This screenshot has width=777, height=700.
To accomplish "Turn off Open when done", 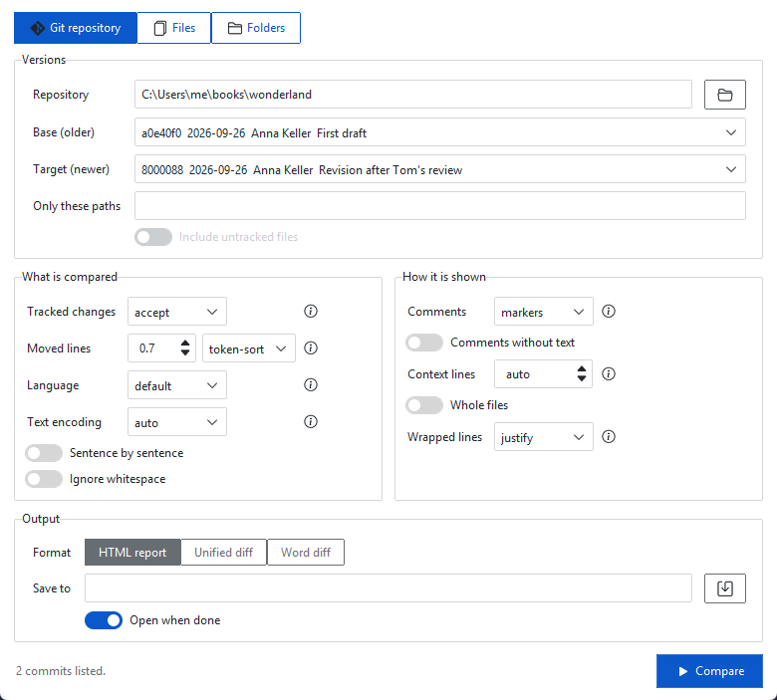I will pos(104,620).
